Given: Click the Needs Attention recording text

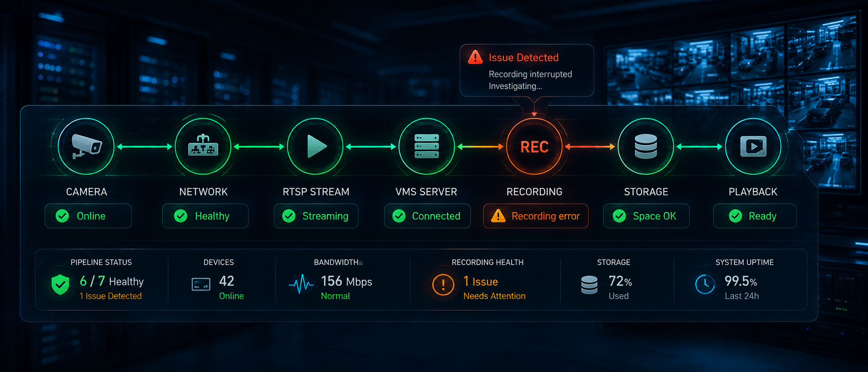Looking at the screenshot, I should pos(494,296).
